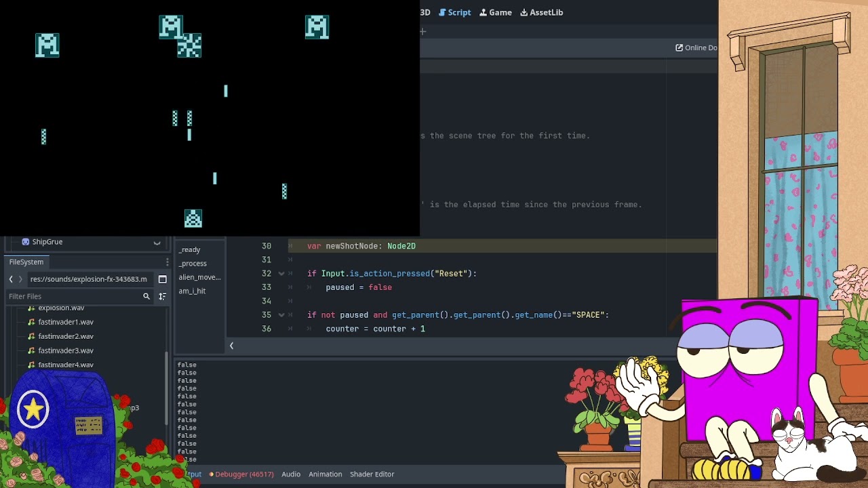Screen dimensions: 868x488
Task: Open the Shader Editor bottom panel
Action: 372,474
